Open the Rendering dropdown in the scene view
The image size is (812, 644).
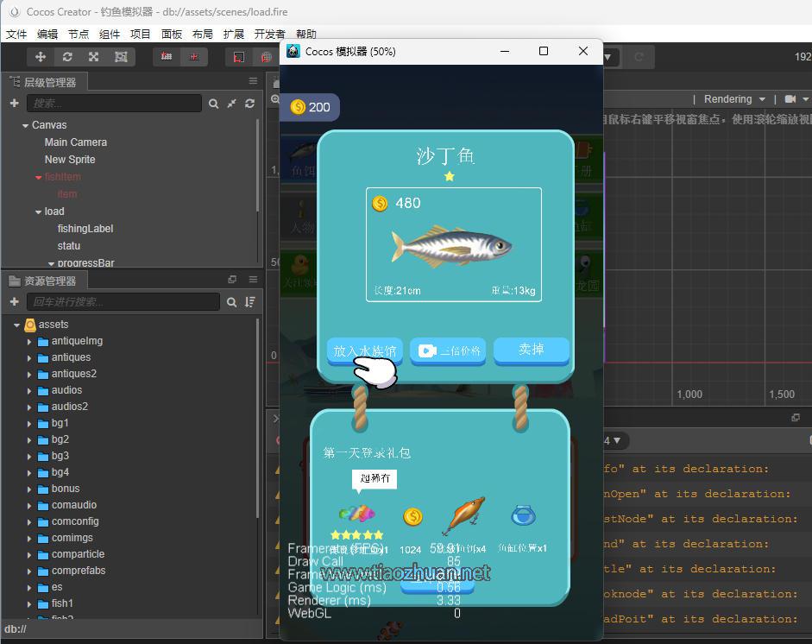734,99
